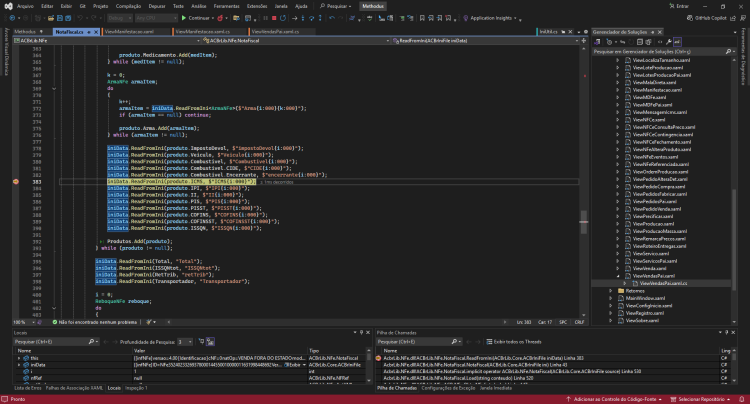Click Adicionar ao Controle do Código-Fonte
The width and height of the screenshot is (750, 404).
[x=614, y=399]
